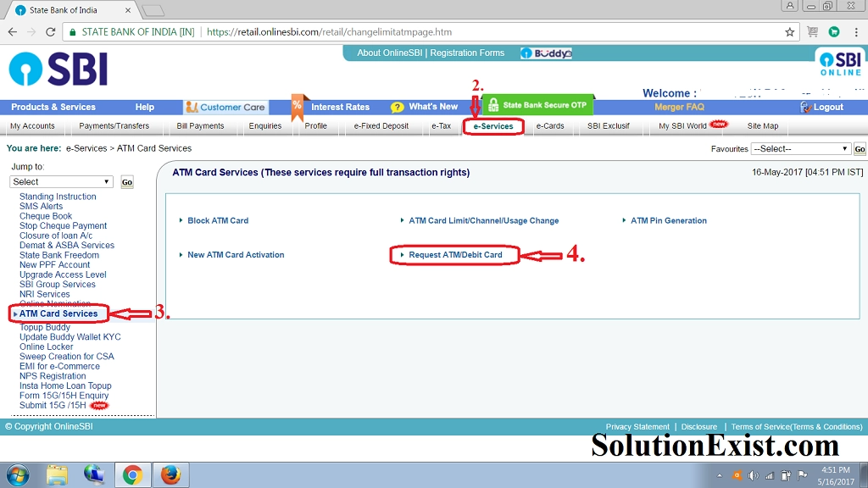Click the taskbar clock showing 4:51 PM
The width and height of the screenshot is (868, 488).
836,469
